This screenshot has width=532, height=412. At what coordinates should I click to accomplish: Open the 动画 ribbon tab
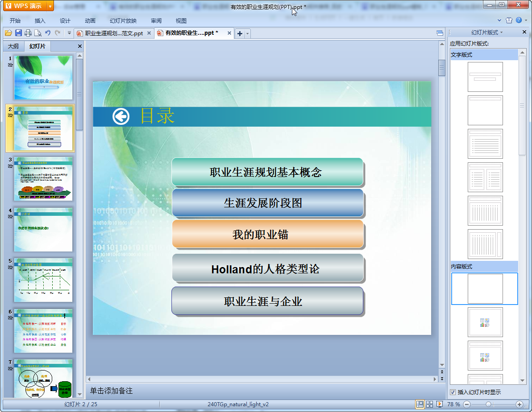[x=90, y=21]
